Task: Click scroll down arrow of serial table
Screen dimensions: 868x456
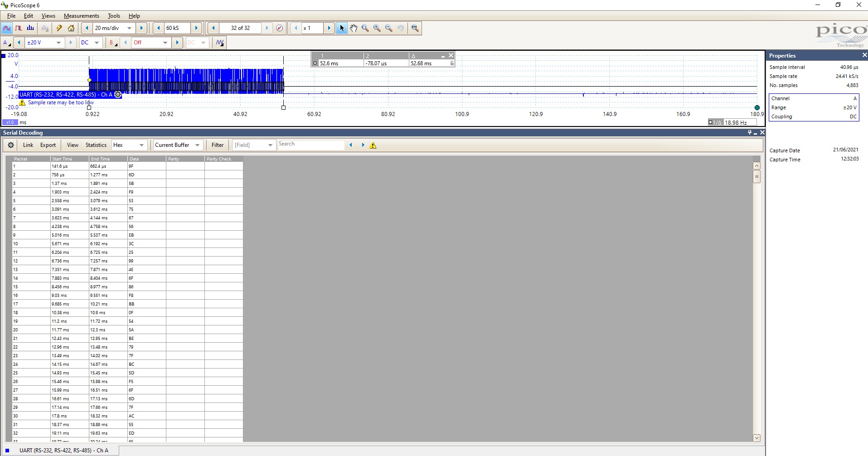Action: [x=756, y=438]
